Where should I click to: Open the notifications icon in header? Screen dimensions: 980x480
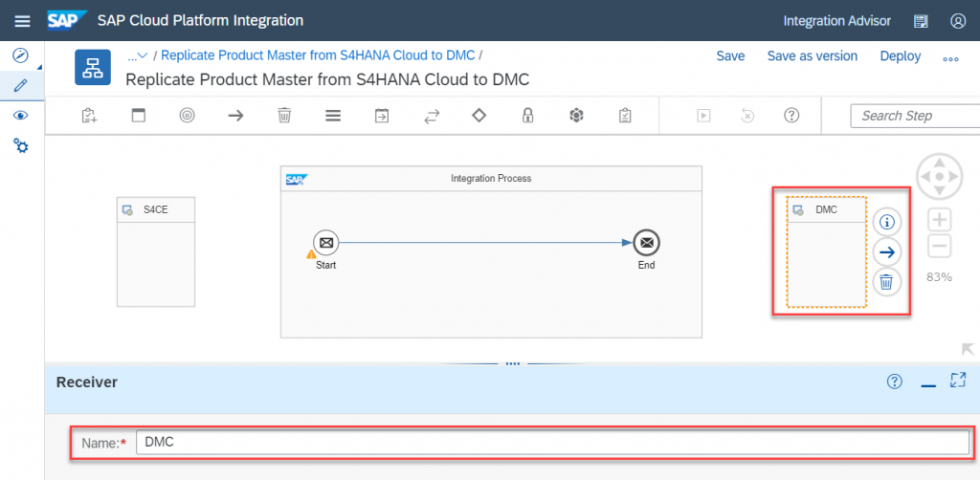921,21
